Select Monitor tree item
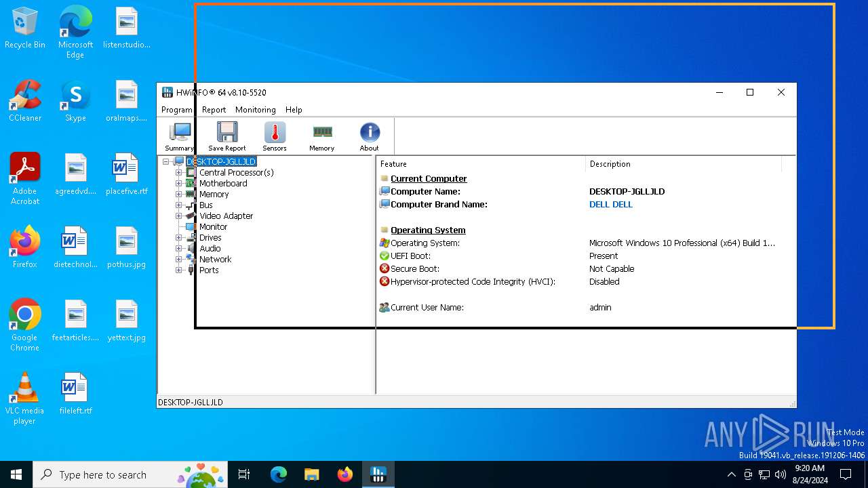 (x=213, y=227)
